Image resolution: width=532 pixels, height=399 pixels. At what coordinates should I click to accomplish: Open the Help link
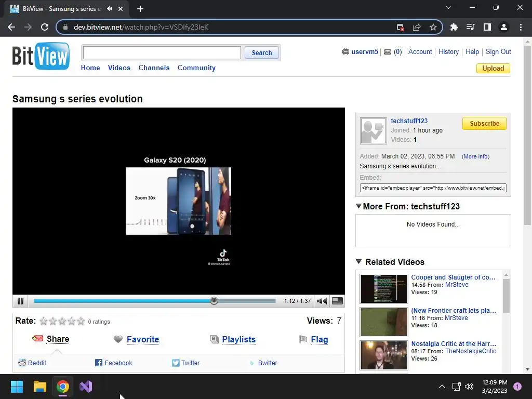click(472, 51)
